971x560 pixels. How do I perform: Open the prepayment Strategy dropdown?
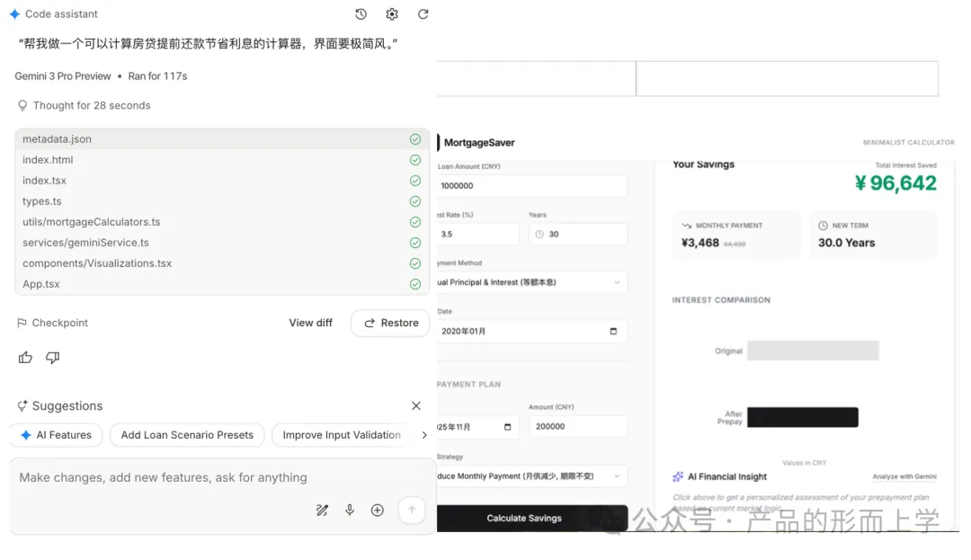tap(531, 476)
